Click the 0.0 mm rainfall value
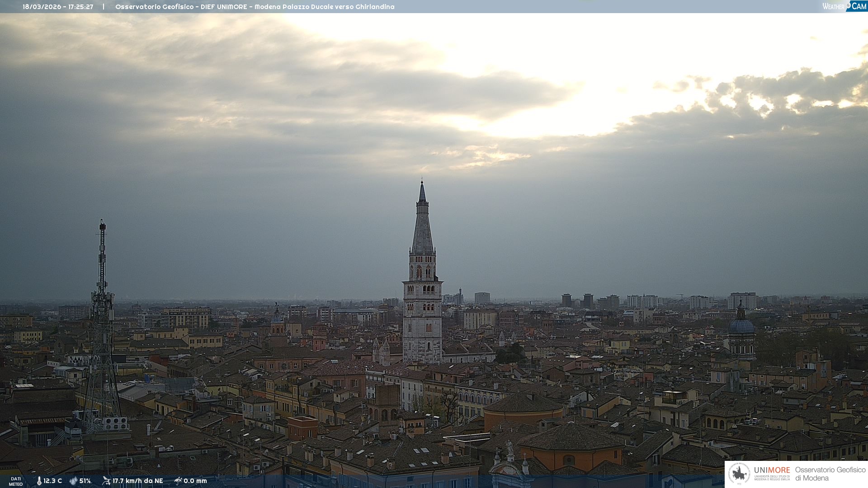This screenshot has height=488, width=868. click(195, 481)
